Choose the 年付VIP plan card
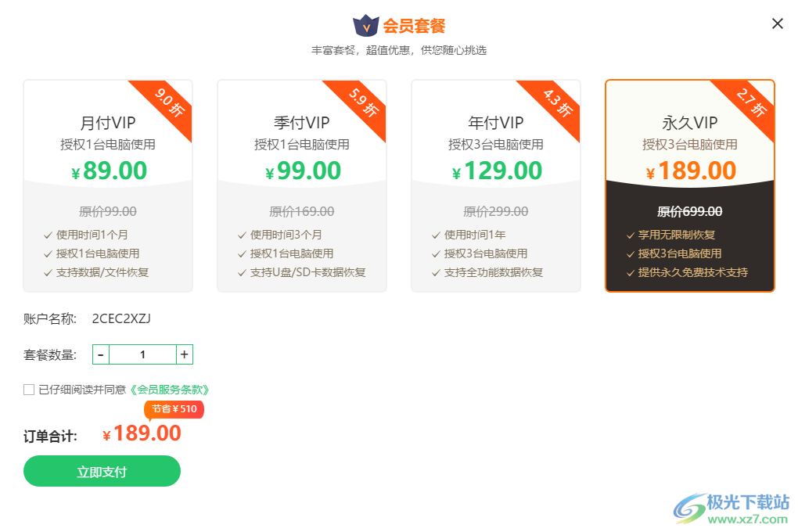The width and height of the screenshot is (798, 532). [496, 186]
